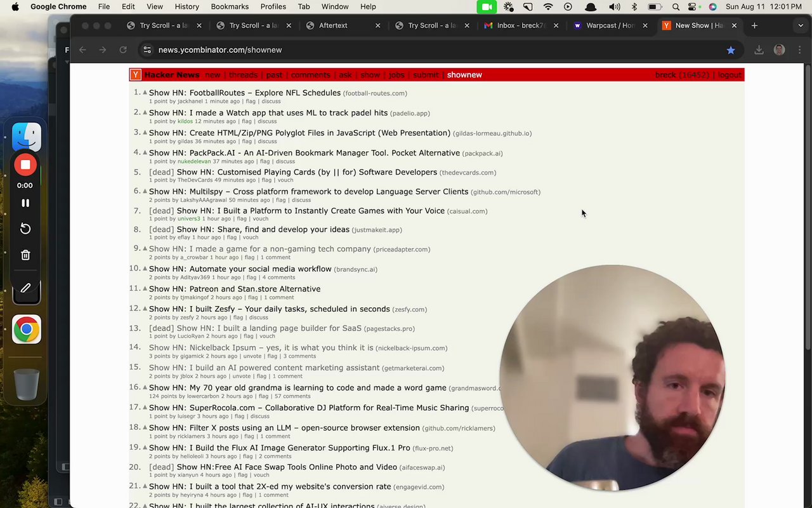Switch to the Inbox Gmail tab
Screen dimensions: 812x508
coord(521,25)
